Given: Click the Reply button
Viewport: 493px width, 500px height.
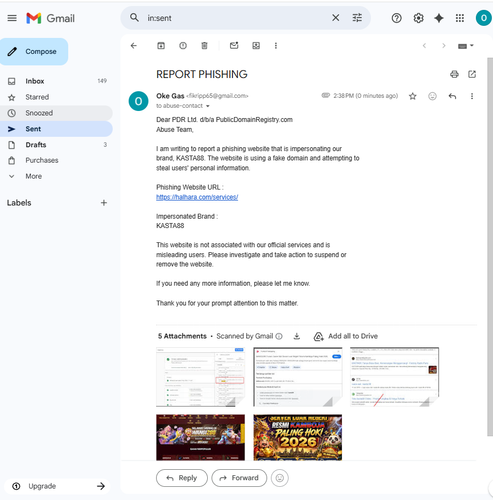Looking at the screenshot, I should (x=182, y=478).
